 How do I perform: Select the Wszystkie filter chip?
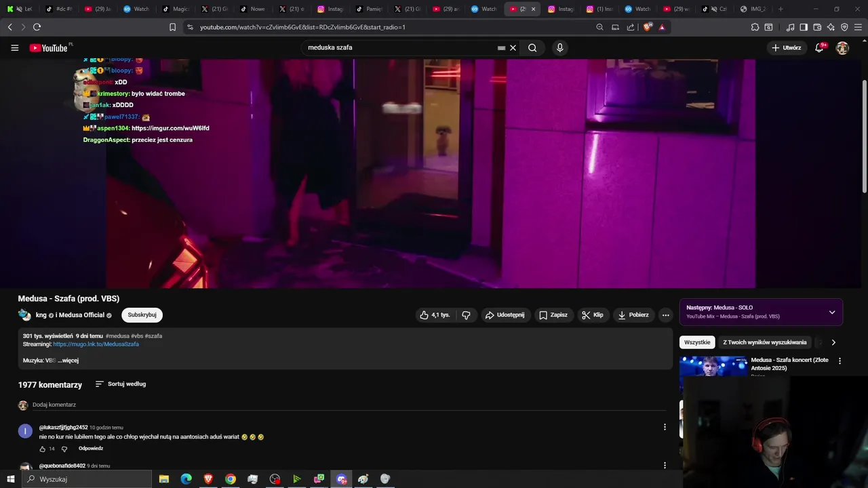pyautogui.click(x=697, y=342)
